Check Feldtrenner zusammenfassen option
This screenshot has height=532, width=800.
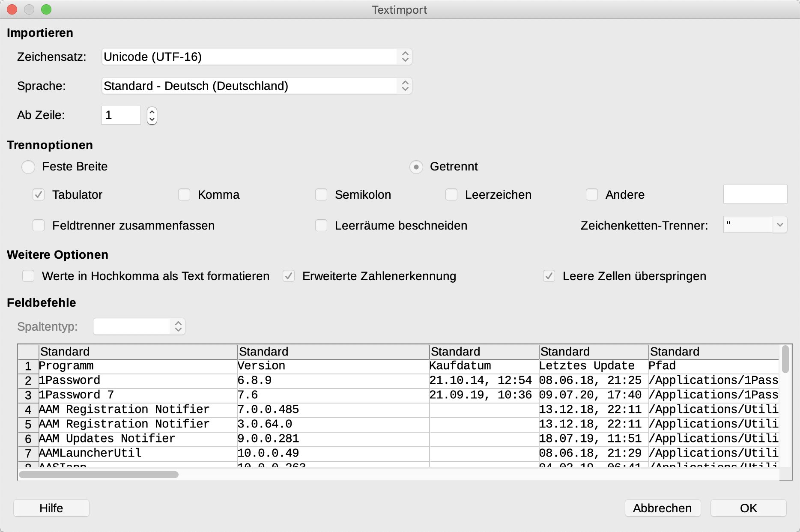click(x=39, y=225)
